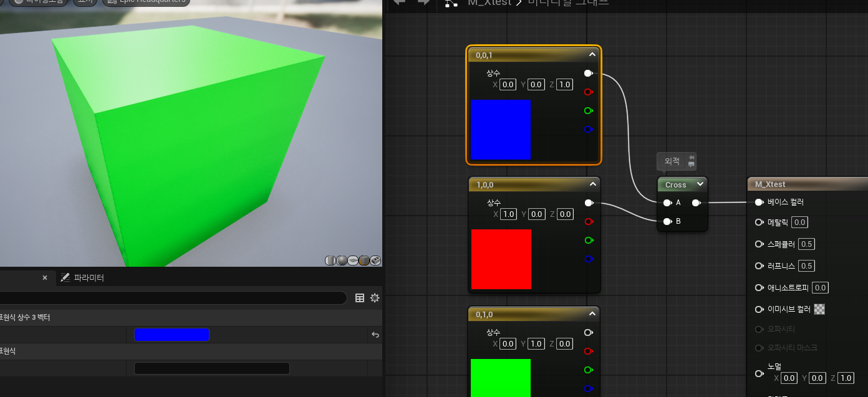Click the 애니소트로피 input pin

click(759, 288)
